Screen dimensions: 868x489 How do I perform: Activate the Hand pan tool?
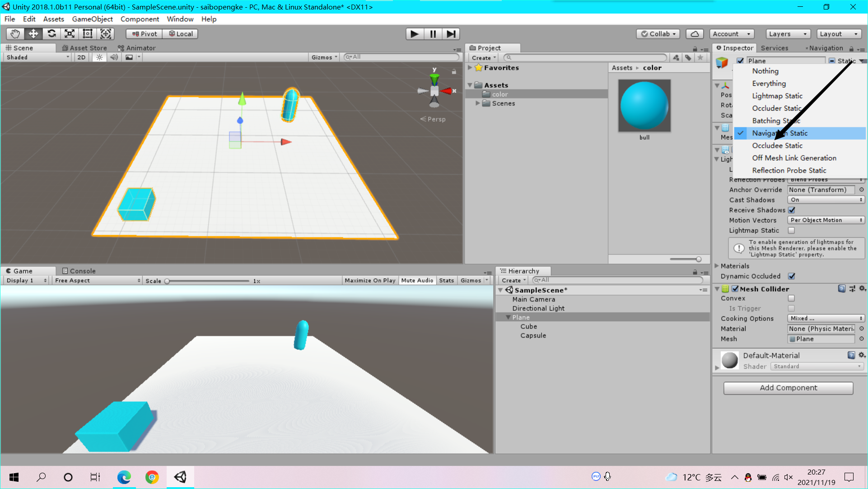[14, 33]
